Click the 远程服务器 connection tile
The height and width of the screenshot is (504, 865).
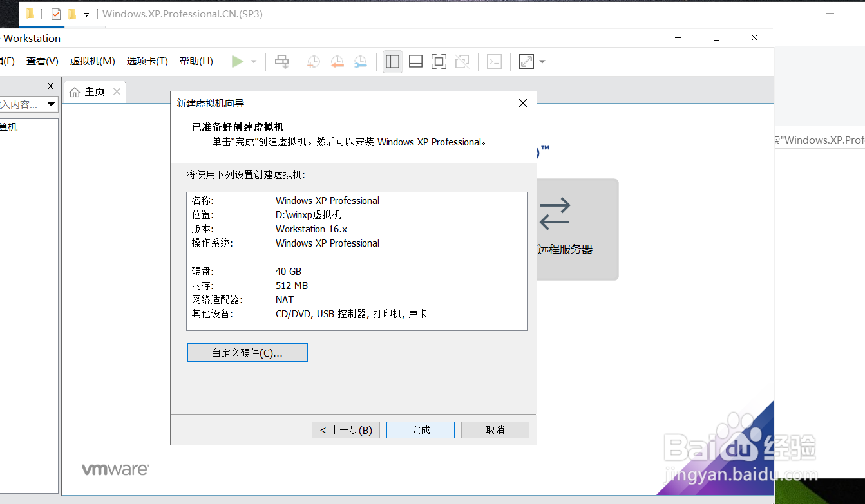coord(577,229)
